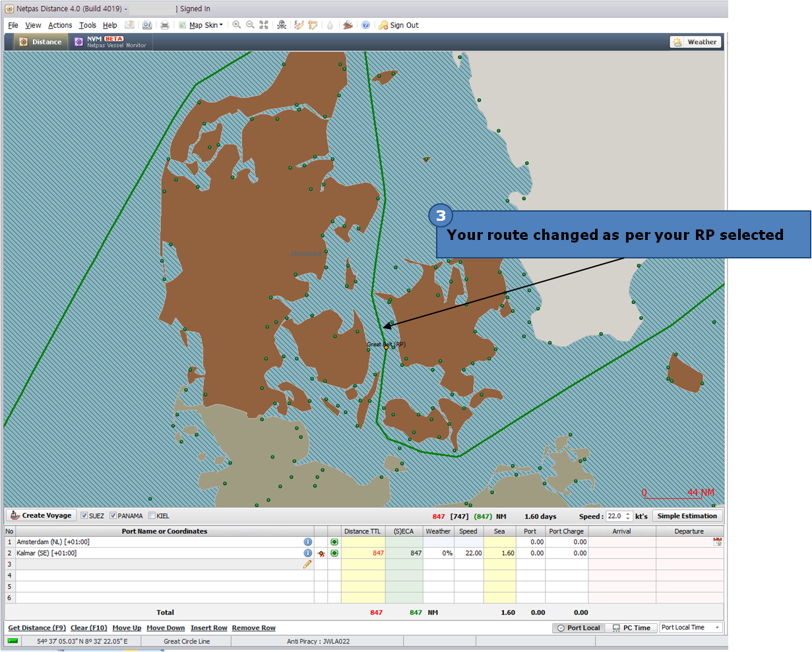This screenshot has width=812, height=652.
Task: Click the (S)ECA column header
Action: click(404, 531)
